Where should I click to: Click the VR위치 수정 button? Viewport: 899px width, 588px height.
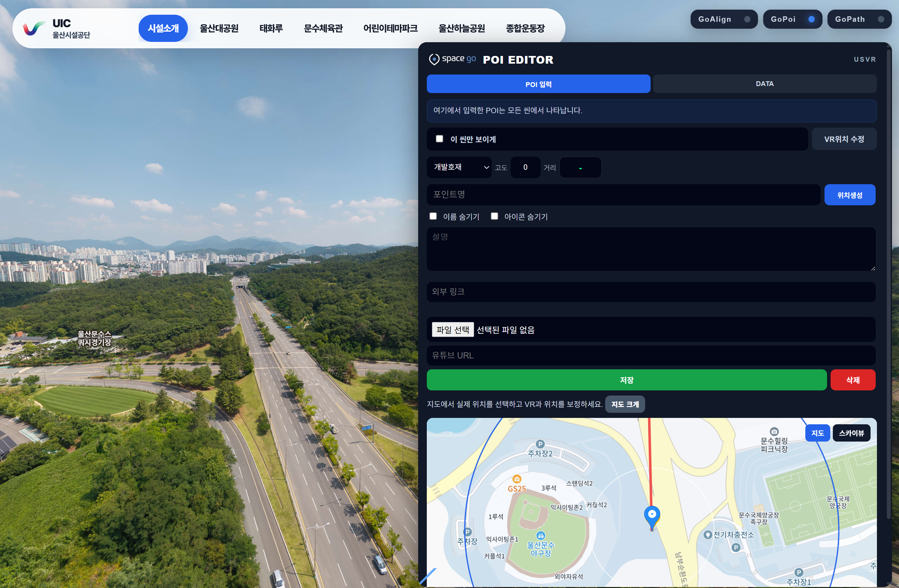(x=844, y=139)
